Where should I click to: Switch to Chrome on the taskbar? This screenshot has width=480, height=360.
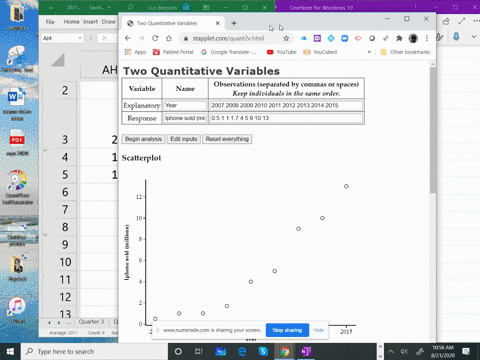pyautogui.click(x=284, y=352)
